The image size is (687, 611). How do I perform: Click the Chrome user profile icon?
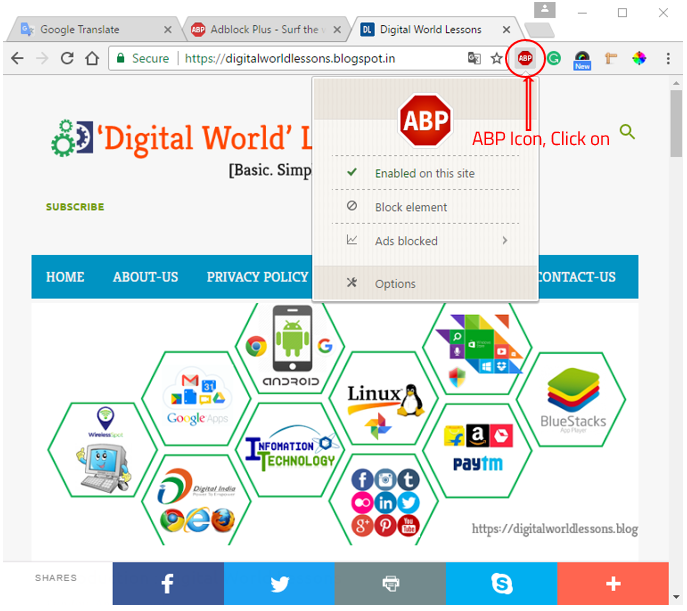545,10
